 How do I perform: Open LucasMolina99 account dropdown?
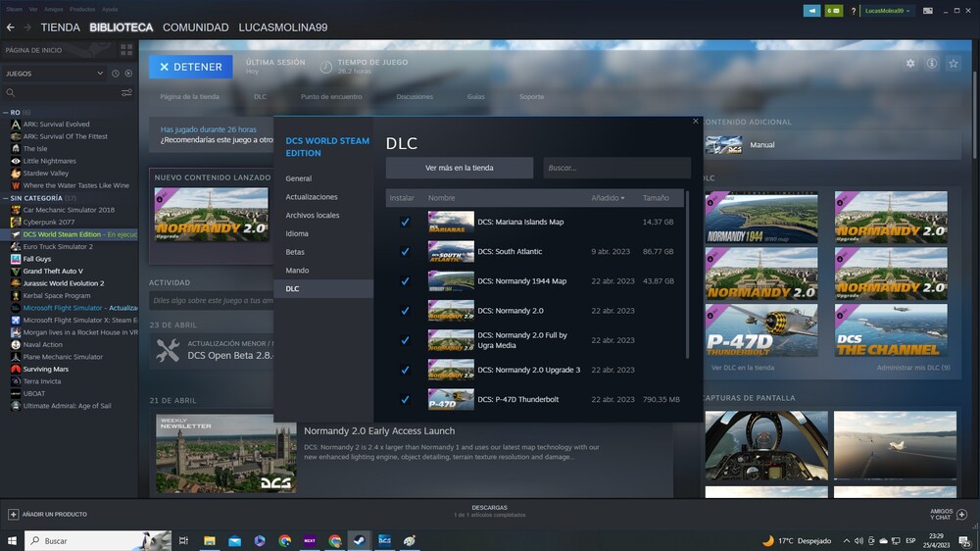(887, 11)
